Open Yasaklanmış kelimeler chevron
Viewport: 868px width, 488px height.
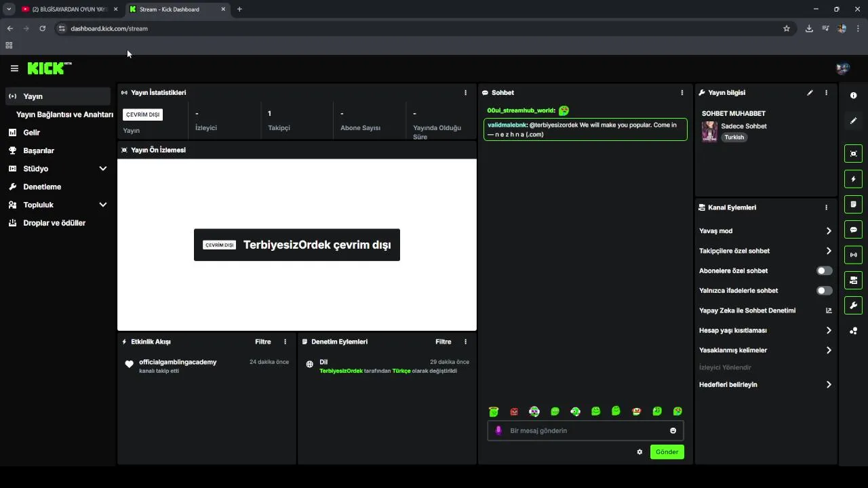click(x=829, y=350)
